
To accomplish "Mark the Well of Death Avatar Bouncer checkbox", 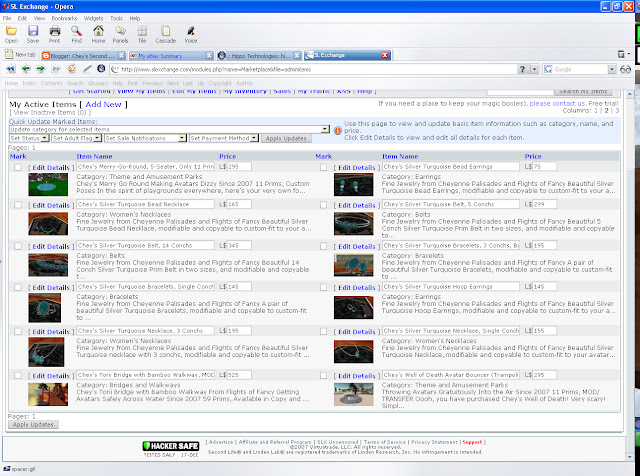I will (323, 375).
